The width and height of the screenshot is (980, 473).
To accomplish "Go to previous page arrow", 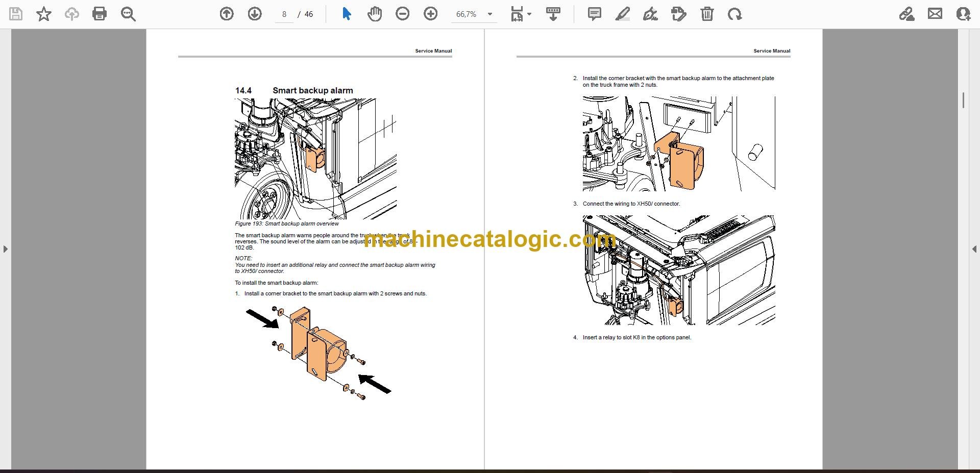I will (x=227, y=14).
